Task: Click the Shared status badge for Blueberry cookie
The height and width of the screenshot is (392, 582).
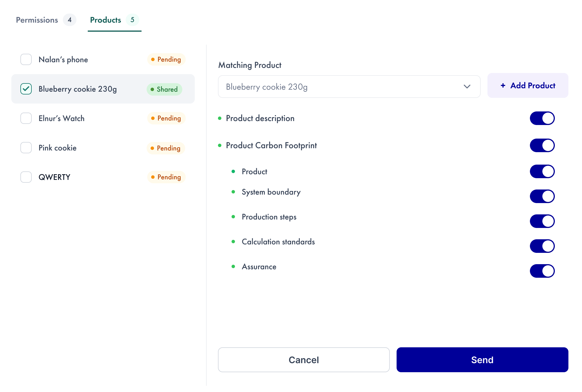Action: (164, 89)
